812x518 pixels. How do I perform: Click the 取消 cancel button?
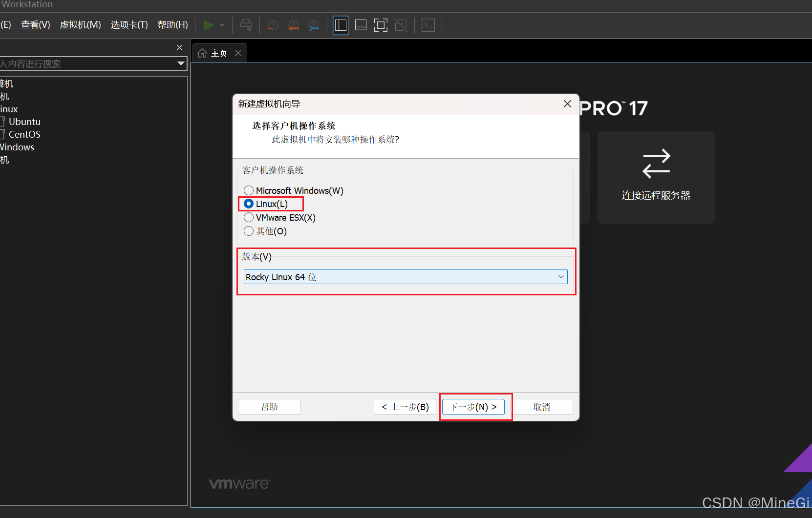541,407
